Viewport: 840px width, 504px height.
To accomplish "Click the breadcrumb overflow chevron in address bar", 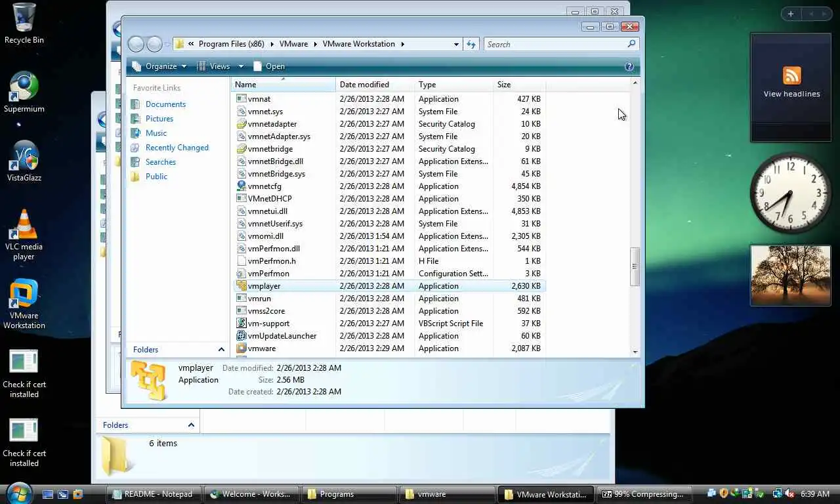I will pos(191,44).
